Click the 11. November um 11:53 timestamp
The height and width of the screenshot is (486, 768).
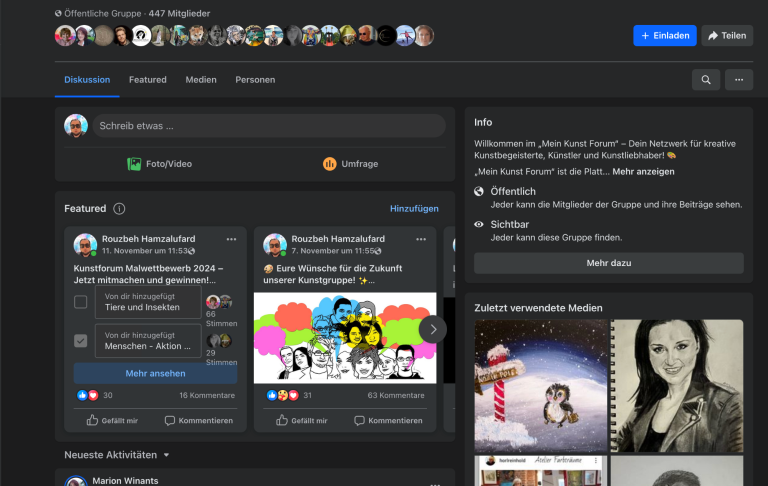[145, 251]
